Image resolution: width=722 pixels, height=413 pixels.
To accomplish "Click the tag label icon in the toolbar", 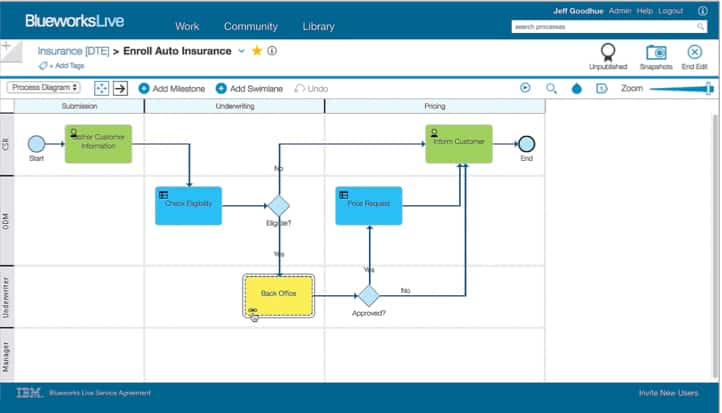I will click(601, 88).
